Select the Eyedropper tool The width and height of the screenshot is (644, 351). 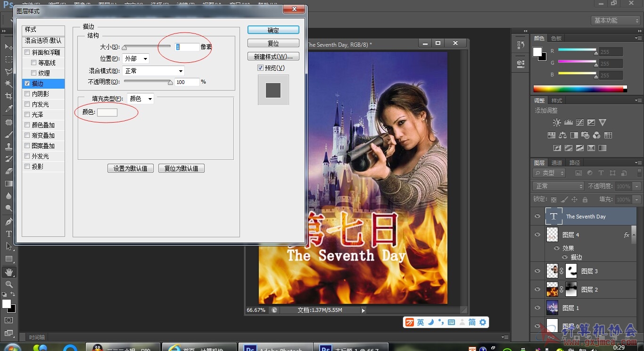(8, 109)
